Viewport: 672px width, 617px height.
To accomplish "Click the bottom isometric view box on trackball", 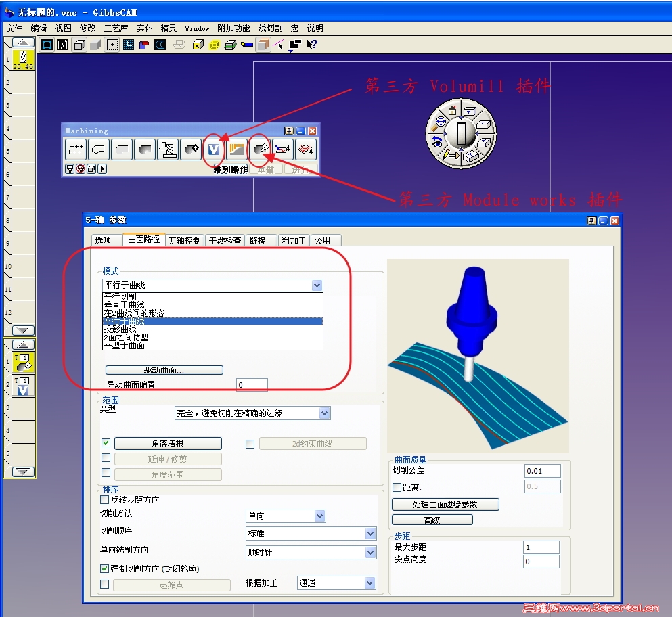I will pyautogui.click(x=470, y=156).
